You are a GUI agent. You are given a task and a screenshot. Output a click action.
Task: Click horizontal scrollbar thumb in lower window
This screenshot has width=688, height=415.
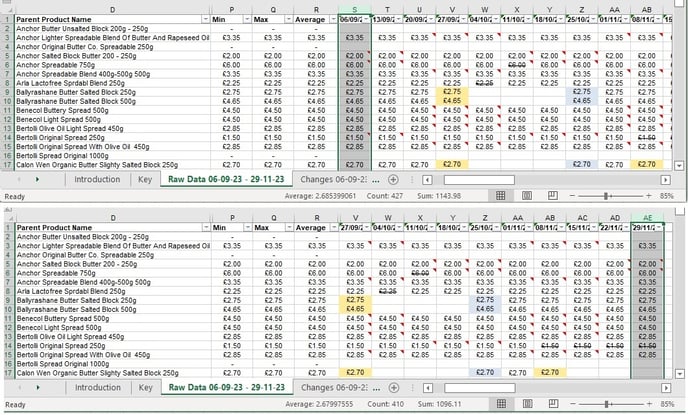(480, 388)
